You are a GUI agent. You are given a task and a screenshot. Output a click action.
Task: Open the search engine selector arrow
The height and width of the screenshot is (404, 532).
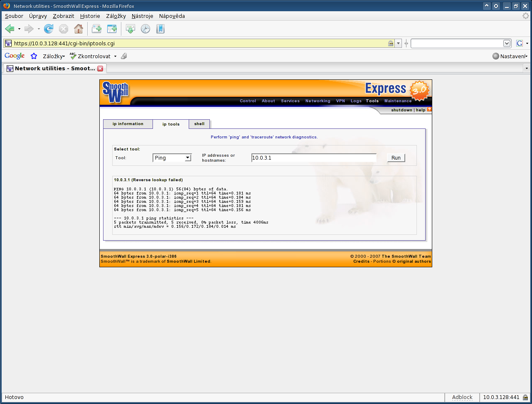(x=527, y=43)
